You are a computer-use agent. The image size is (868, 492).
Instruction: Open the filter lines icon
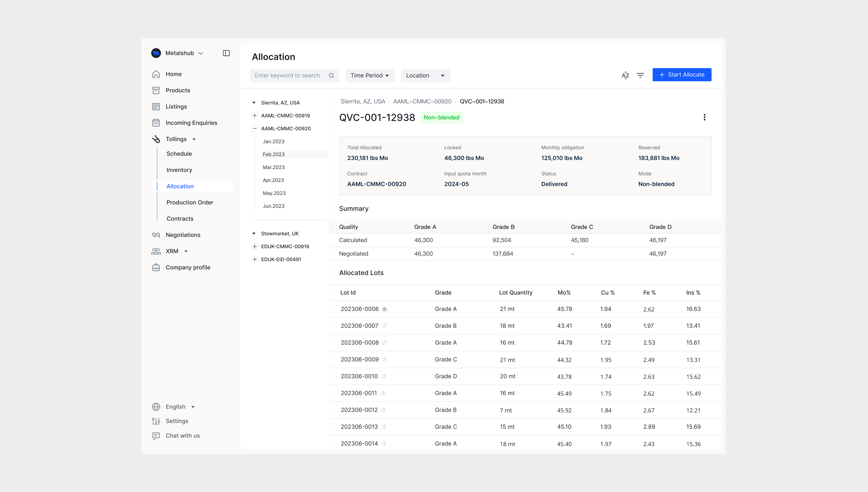pyautogui.click(x=640, y=75)
